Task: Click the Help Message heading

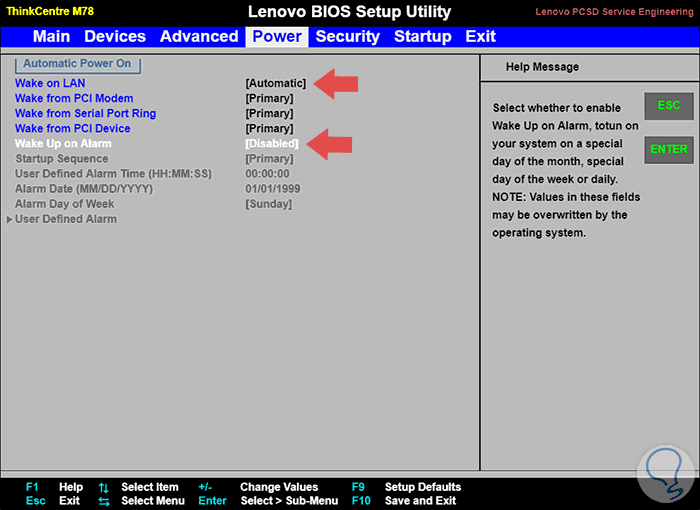Action: (542, 67)
